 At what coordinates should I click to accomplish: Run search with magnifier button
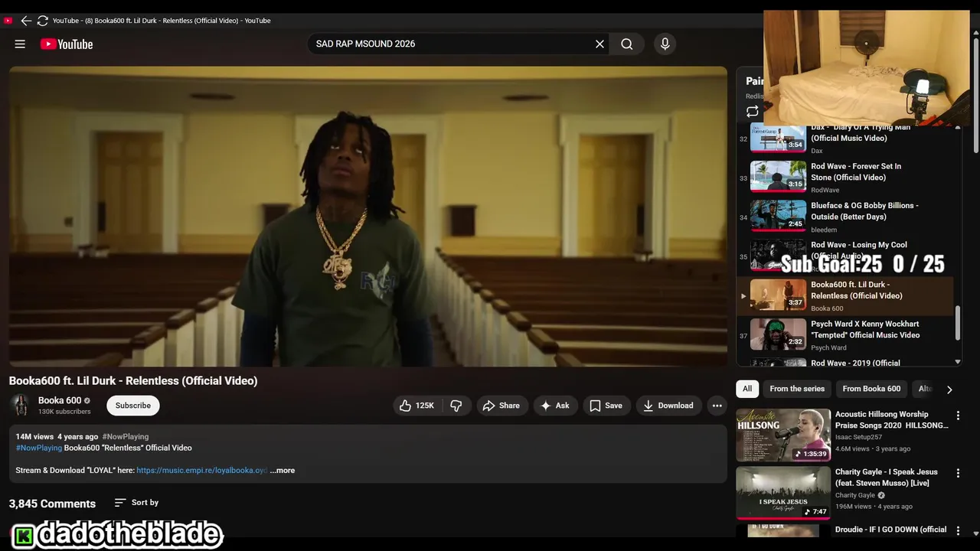[x=627, y=44]
